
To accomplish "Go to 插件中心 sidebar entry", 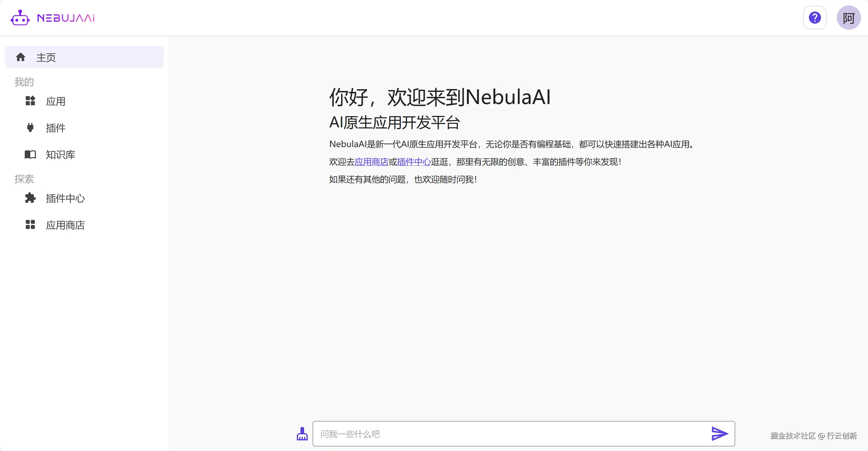I will (65, 198).
